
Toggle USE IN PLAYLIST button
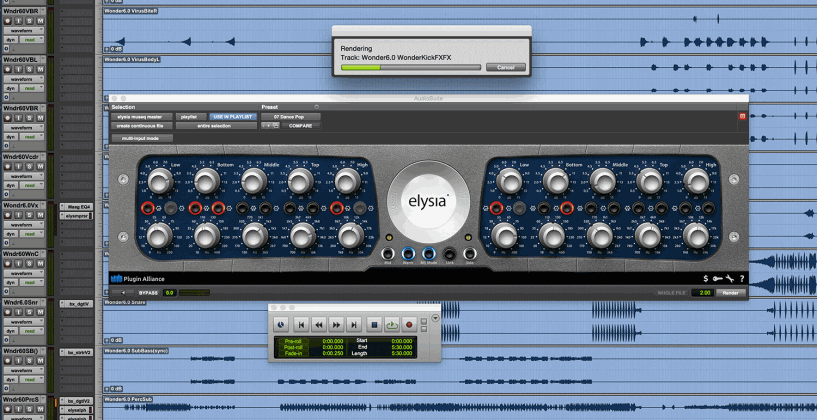pyautogui.click(x=233, y=117)
